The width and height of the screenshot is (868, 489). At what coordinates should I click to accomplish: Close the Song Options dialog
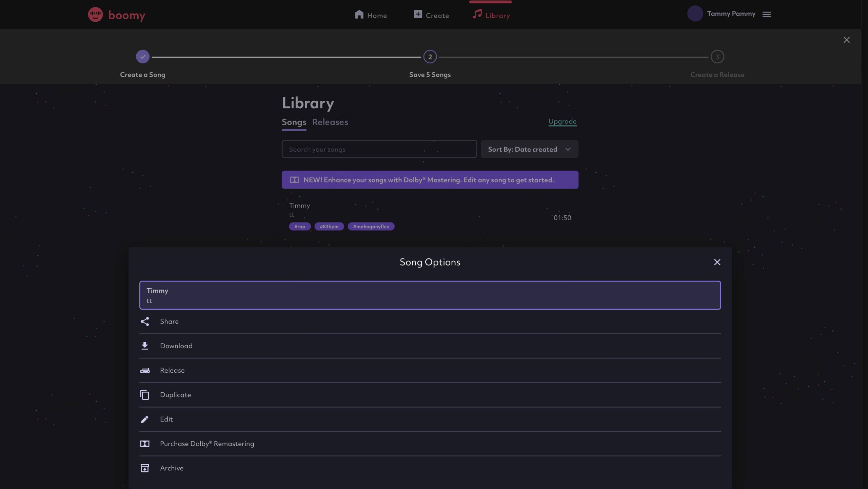point(717,262)
